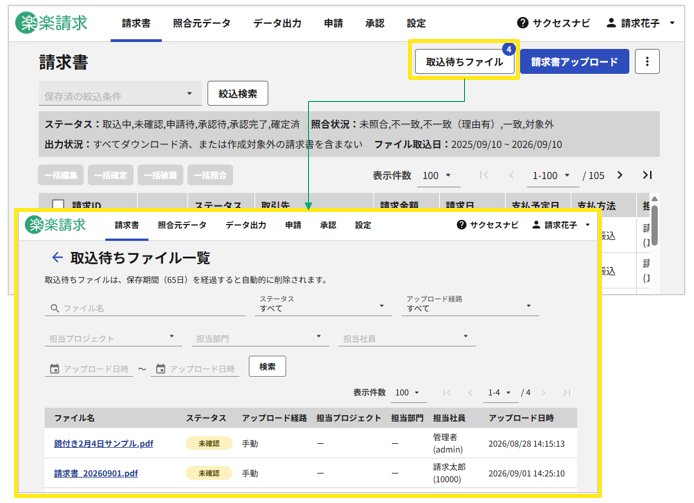Click the 楽楽請求 logo in the back window
The image size is (694, 503).
pos(51,23)
